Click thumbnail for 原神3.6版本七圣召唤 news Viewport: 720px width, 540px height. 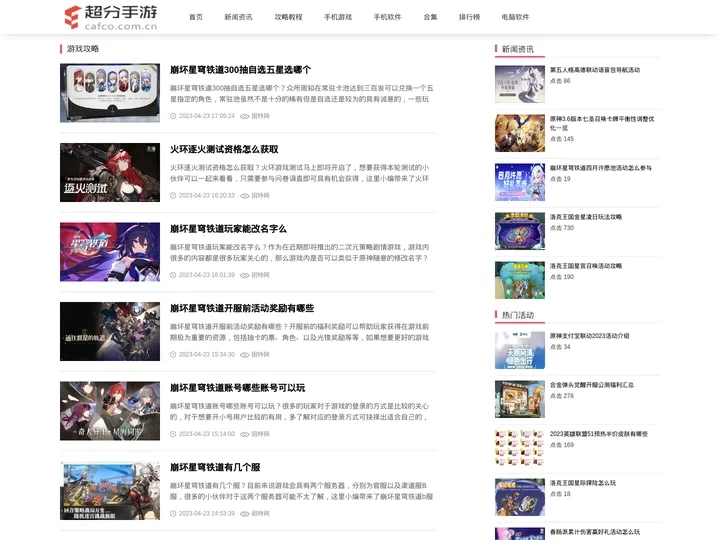[520, 133]
